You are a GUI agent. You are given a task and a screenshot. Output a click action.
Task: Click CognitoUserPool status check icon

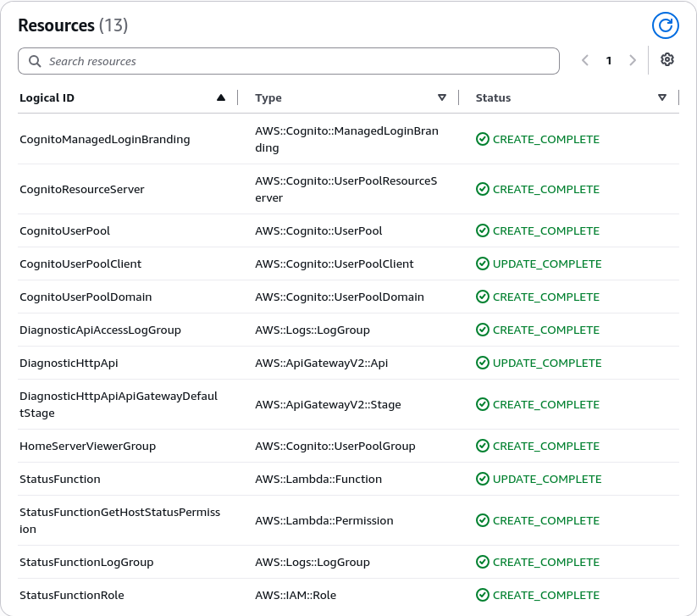(482, 230)
